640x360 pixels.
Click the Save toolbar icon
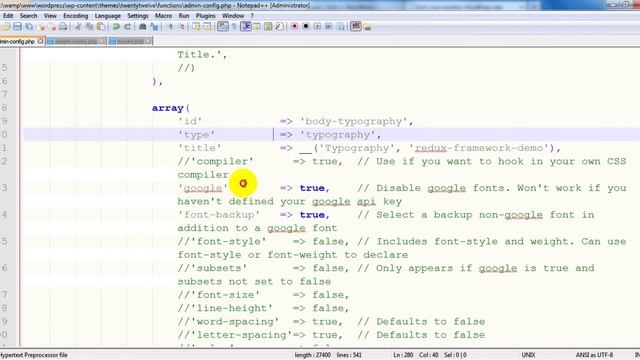[x=18, y=27]
